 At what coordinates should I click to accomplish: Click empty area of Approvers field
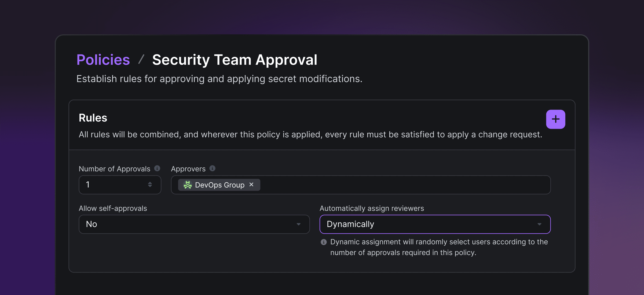[402, 185]
